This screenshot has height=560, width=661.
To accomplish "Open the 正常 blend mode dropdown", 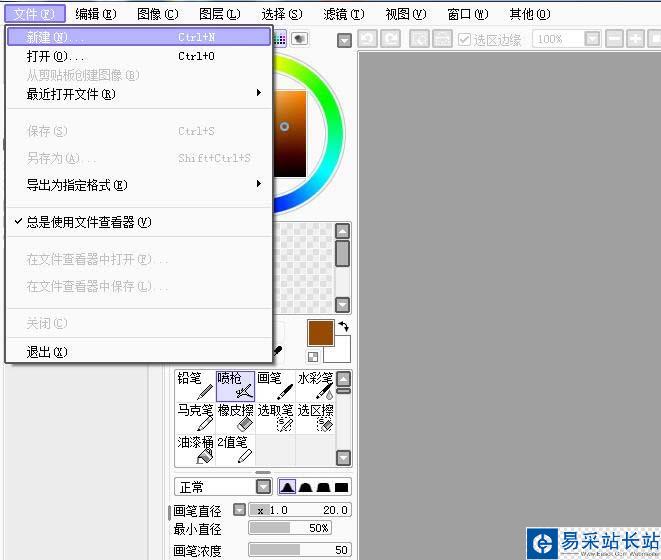I will tap(264, 487).
